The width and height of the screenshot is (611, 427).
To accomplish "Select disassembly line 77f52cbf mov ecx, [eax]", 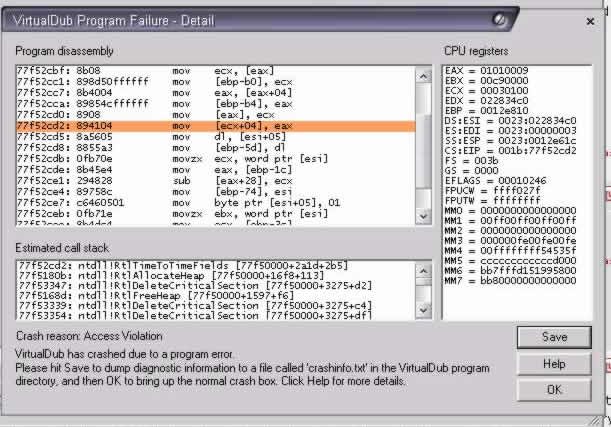I will click(x=216, y=71).
